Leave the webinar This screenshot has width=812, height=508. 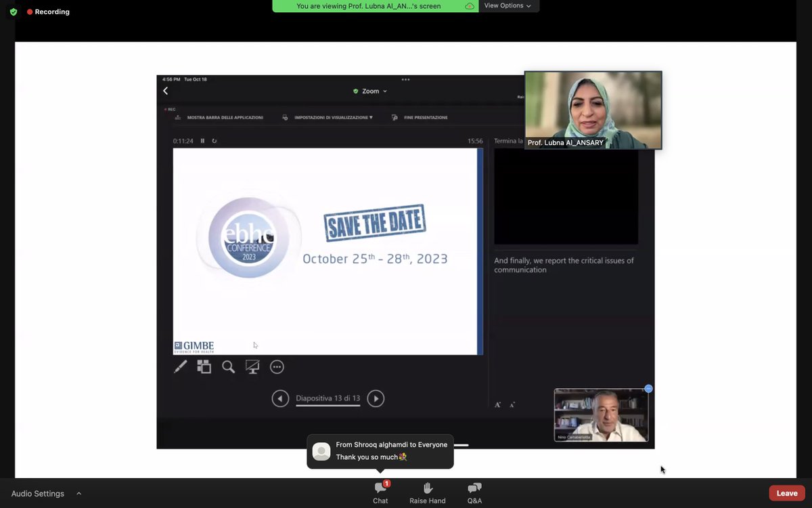click(787, 493)
